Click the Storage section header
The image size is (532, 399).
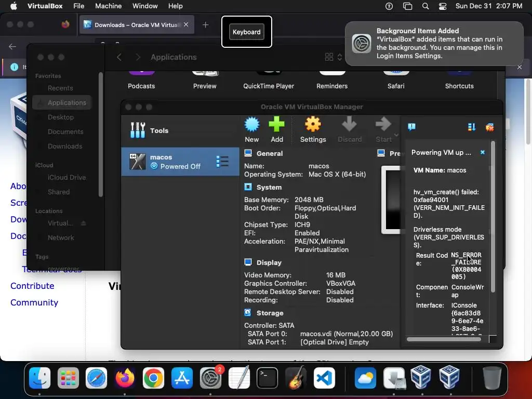click(270, 313)
